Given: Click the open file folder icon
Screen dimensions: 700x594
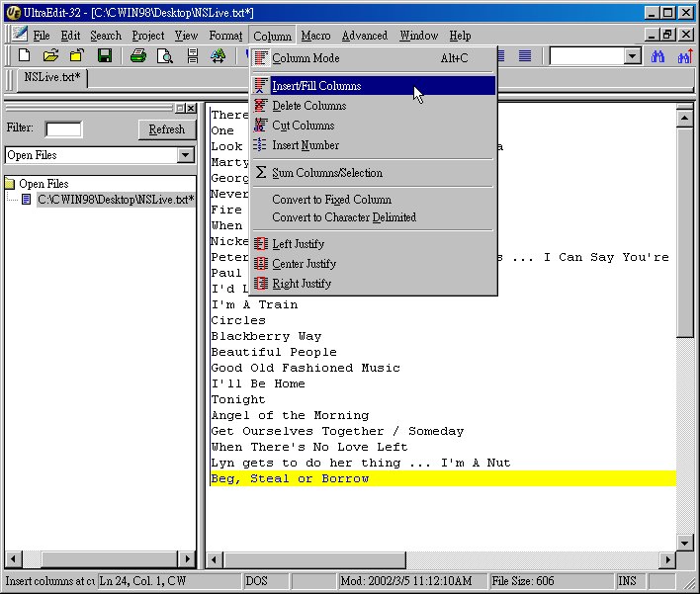Looking at the screenshot, I should click(50, 56).
